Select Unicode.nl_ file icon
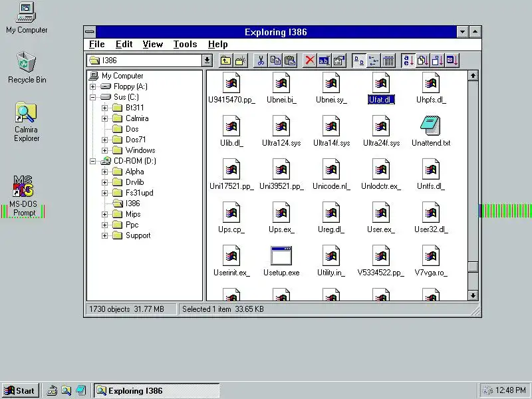 (331, 170)
